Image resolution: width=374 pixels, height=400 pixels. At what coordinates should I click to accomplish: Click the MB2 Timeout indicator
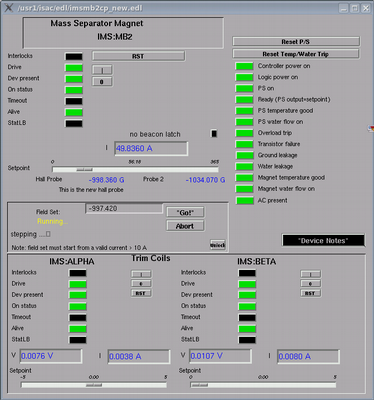click(74, 101)
